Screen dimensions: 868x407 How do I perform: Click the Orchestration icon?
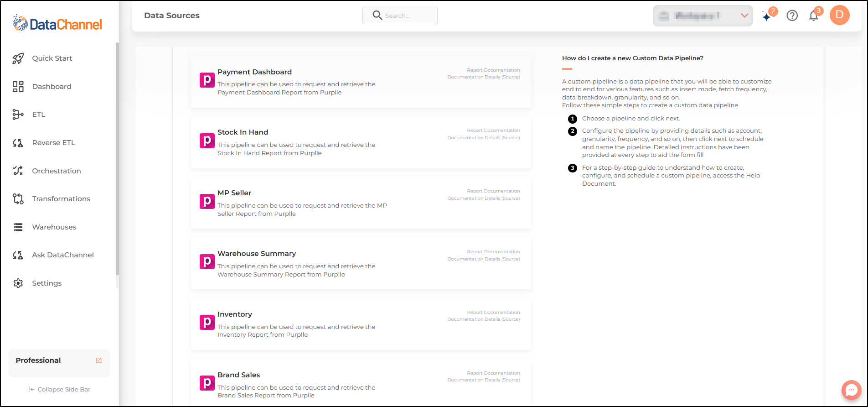point(18,171)
